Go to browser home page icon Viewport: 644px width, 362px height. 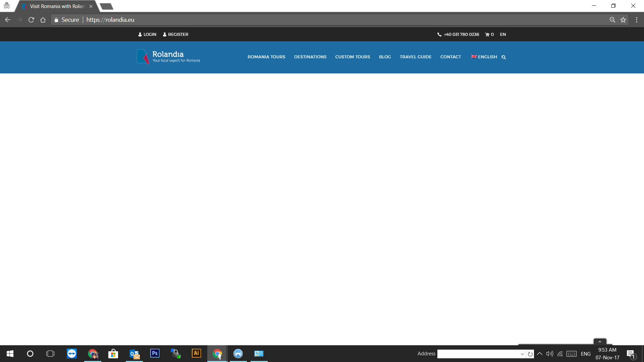pyautogui.click(x=43, y=20)
